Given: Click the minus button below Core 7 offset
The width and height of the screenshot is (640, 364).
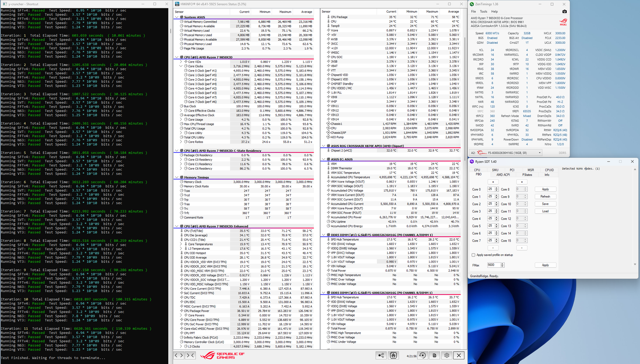Looking at the screenshot, I should click(x=493, y=248).
